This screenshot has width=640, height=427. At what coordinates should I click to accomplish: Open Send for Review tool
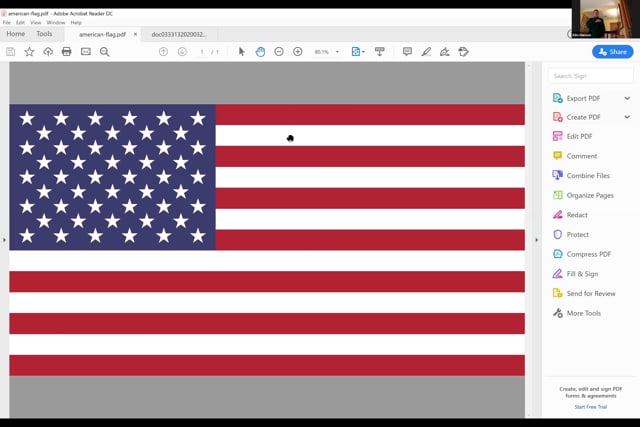[584, 293]
